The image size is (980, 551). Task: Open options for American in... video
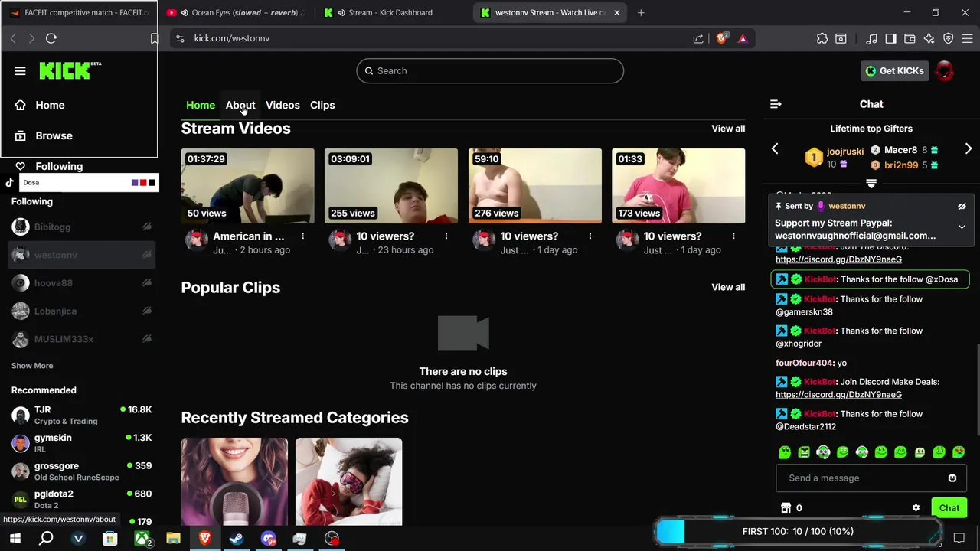point(302,236)
